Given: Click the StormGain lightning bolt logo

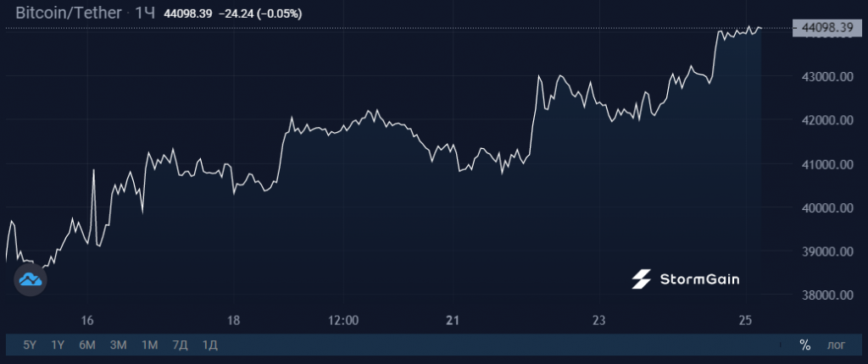Looking at the screenshot, I should pos(642,279).
